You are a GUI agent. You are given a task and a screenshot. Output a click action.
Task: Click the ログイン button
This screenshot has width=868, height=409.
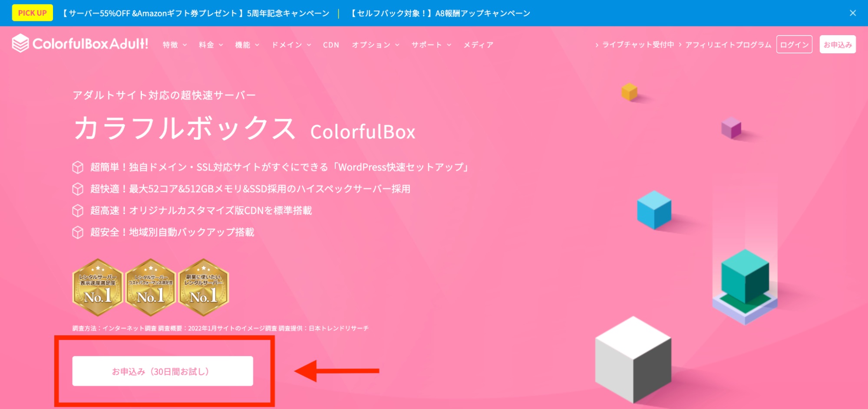(794, 44)
